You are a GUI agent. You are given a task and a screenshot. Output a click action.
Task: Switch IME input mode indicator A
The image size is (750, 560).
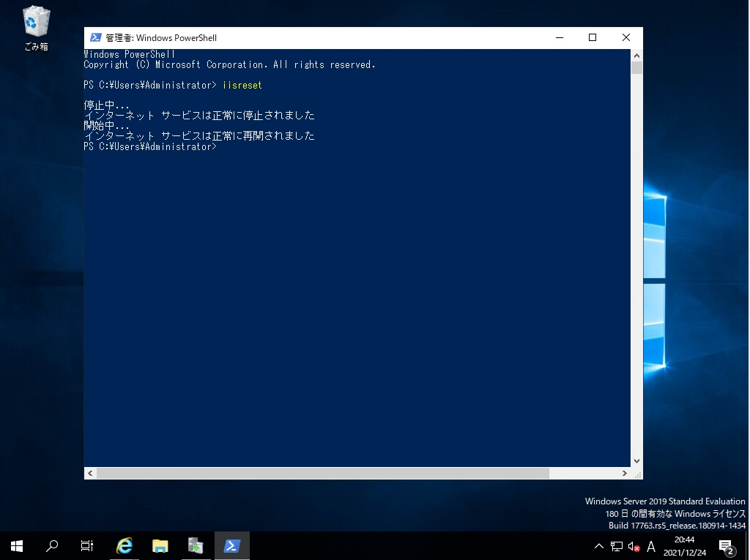click(x=651, y=546)
